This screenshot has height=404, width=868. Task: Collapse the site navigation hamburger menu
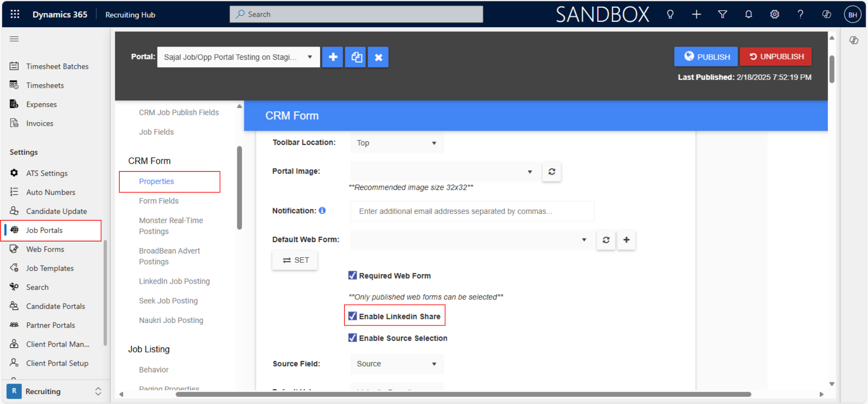[x=14, y=39]
